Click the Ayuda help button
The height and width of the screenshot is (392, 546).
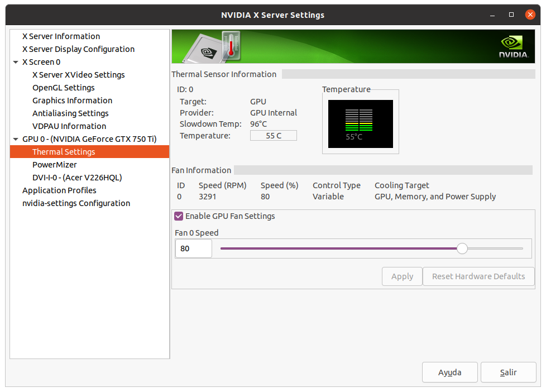(449, 372)
